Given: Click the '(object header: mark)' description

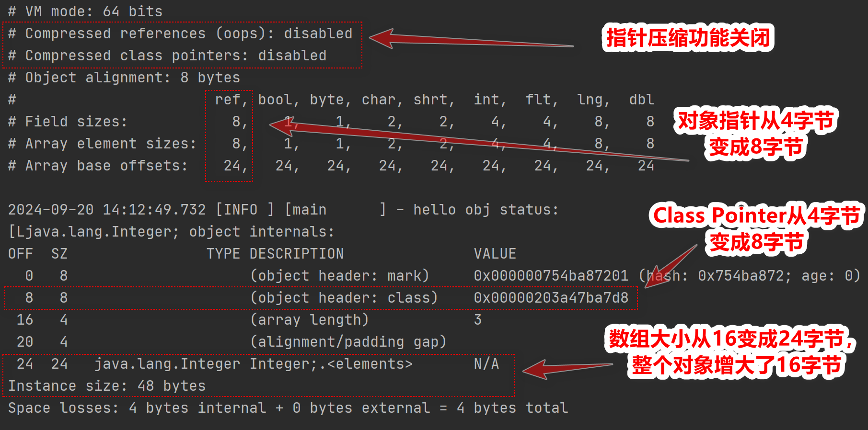Looking at the screenshot, I should coord(339,276).
